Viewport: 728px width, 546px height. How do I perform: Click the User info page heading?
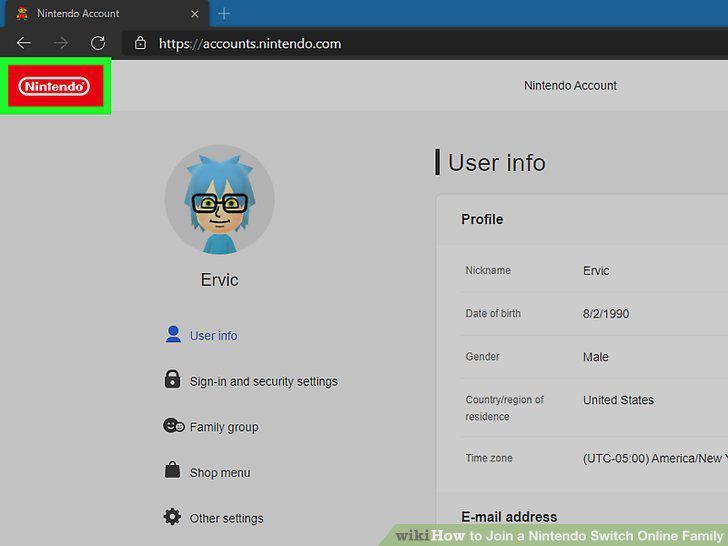pyautogui.click(x=497, y=162)
